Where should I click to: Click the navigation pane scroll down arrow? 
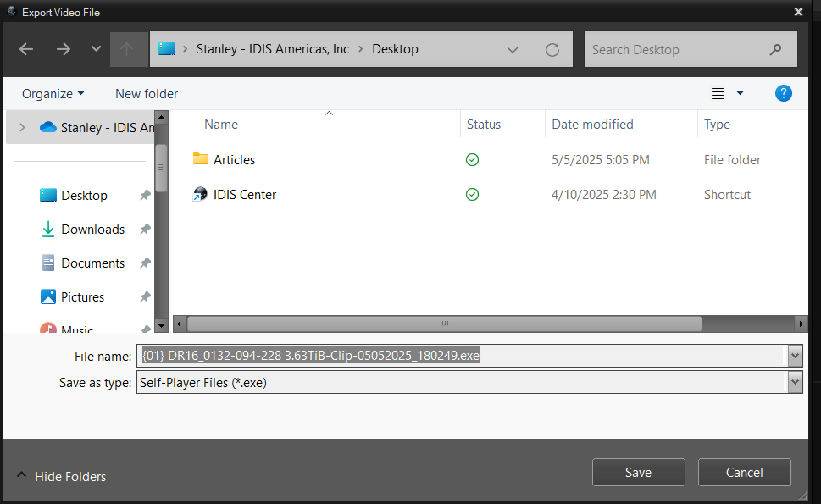pyautogui.click(x=161, y=325)
